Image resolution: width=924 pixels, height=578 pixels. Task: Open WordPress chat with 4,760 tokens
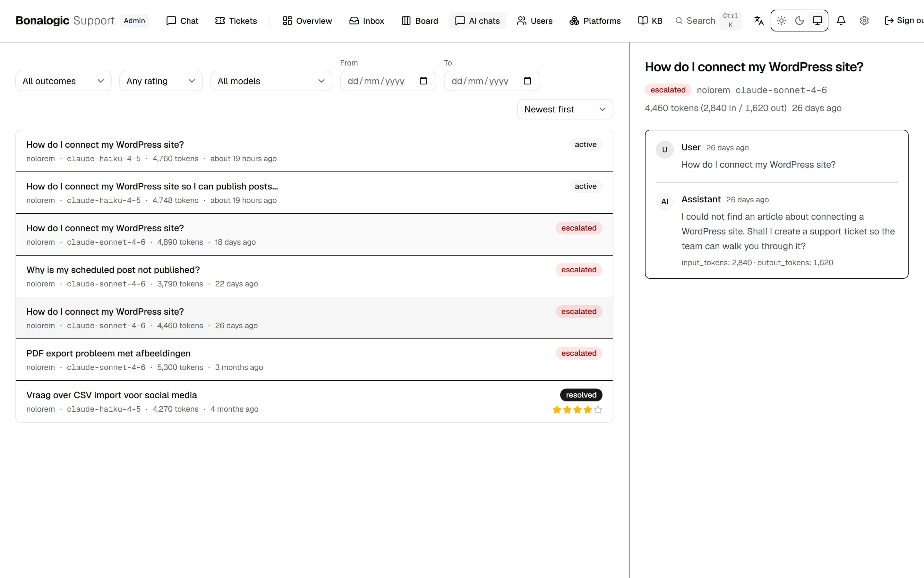point(314,151)
